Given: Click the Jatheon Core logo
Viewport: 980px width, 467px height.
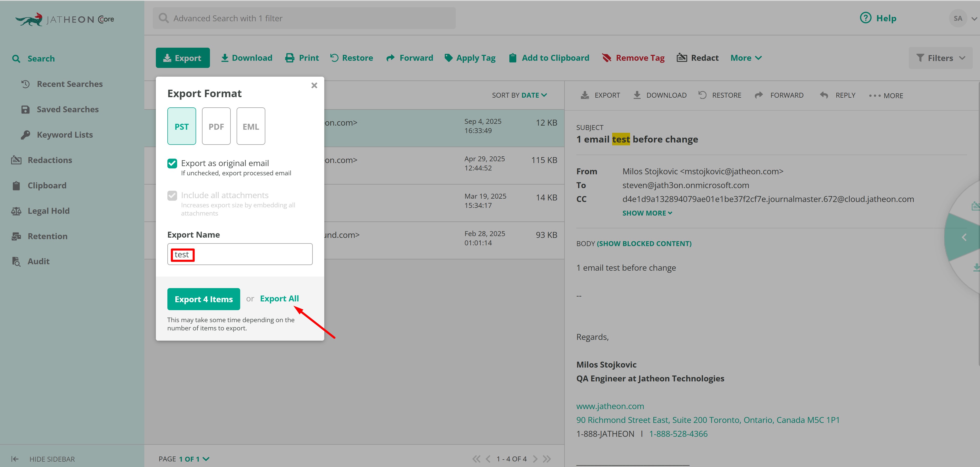Looking at the screenshot, I should 65,19.
